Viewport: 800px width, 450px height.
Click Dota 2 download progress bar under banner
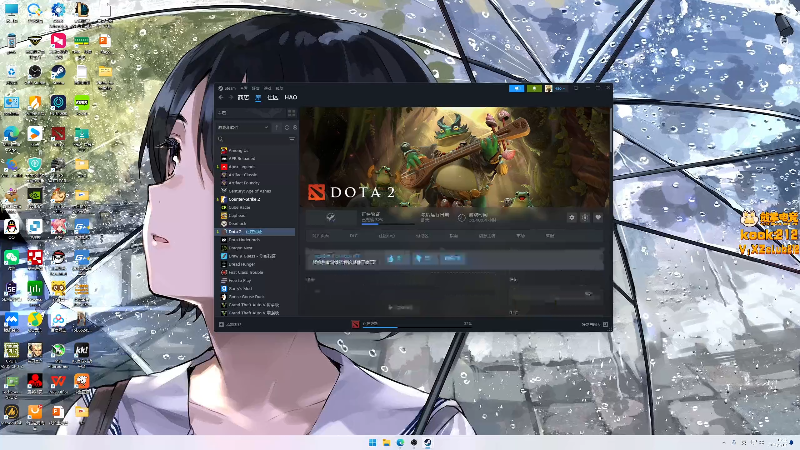pyautogui.click(x=388, y=223)
